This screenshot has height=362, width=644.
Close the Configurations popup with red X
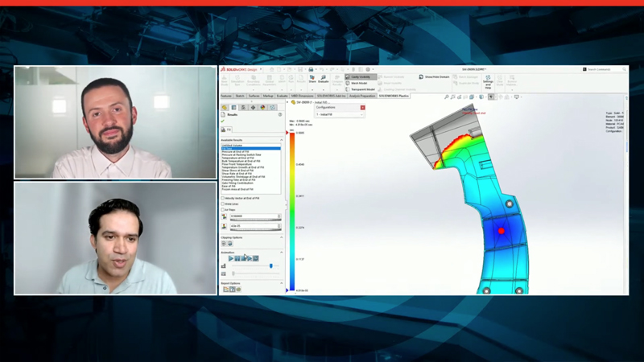[x=362, y=107]
